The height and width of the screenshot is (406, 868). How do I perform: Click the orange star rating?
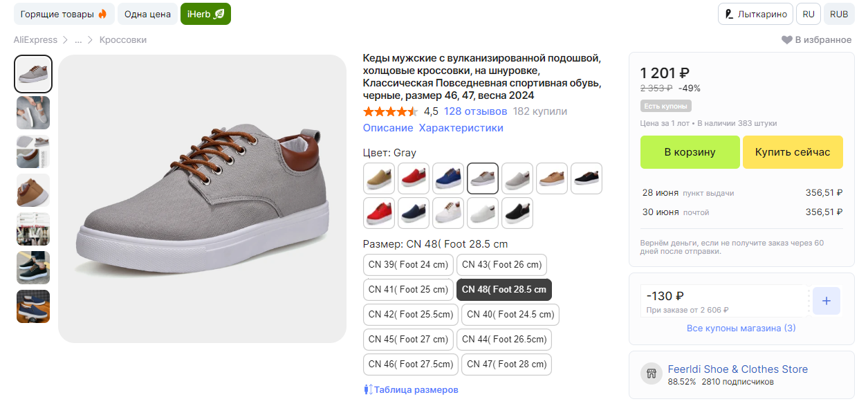[x=390, y=111]
